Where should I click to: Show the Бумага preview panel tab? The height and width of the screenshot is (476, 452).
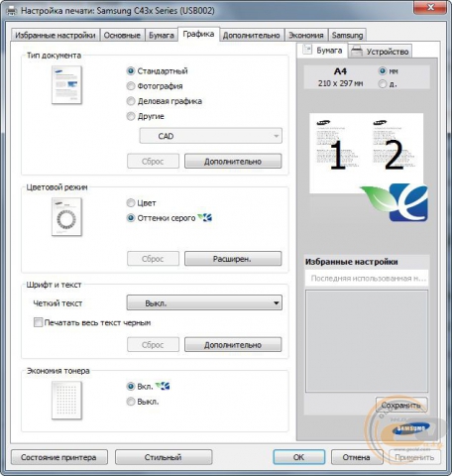tap(322, 51)
